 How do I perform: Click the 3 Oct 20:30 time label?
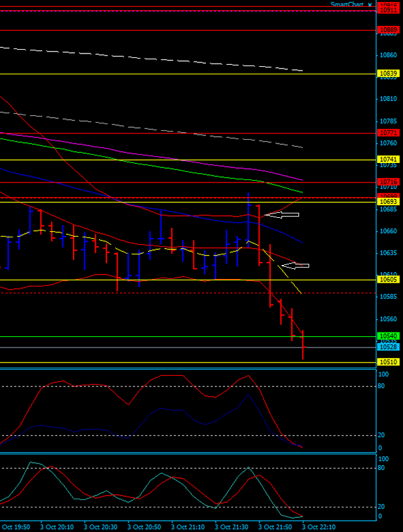[101, 526]
